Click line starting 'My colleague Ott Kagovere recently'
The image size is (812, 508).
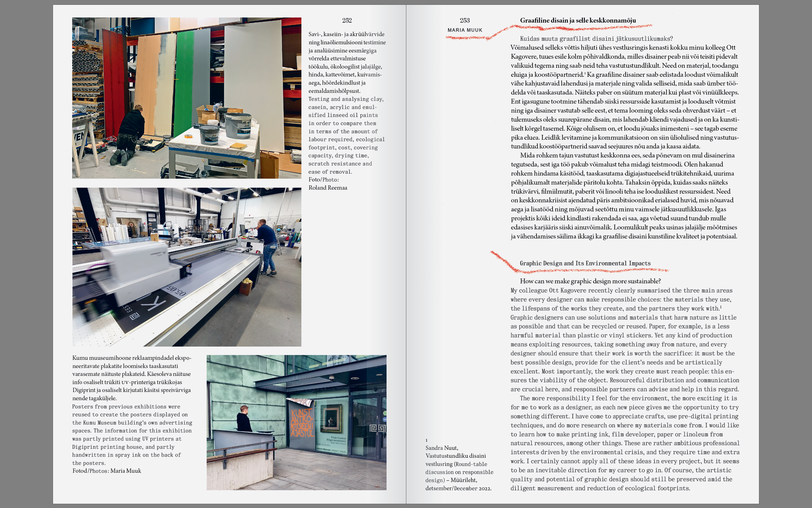click(621, 290)
